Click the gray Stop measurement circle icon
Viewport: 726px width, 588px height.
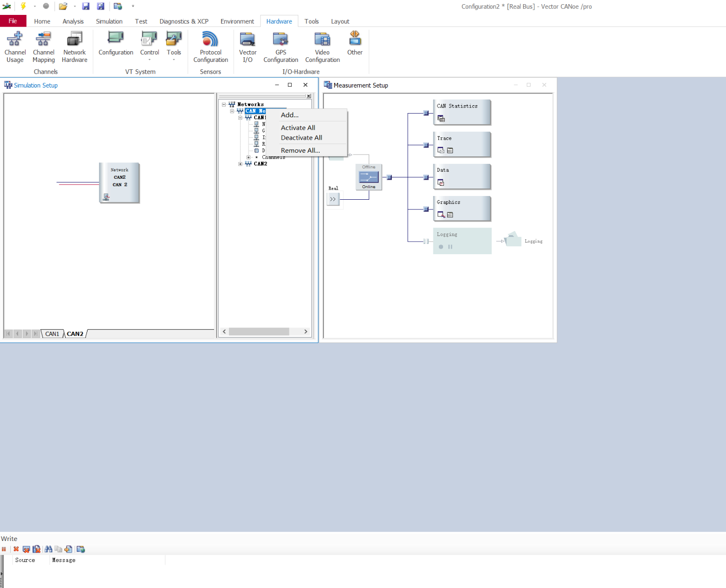point(46,6)
